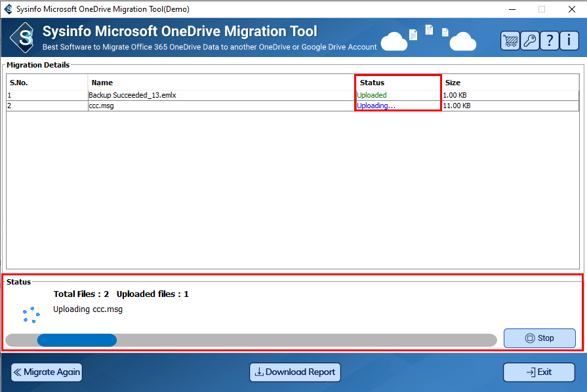587x392 pixels.
Task: Open the info about icon
Action: click(x=569, y=41)
